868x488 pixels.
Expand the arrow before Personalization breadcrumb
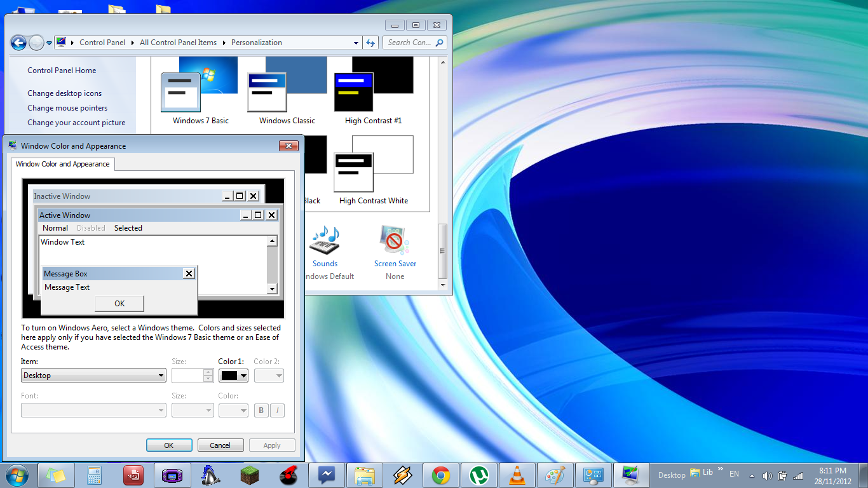click(225, 43)
